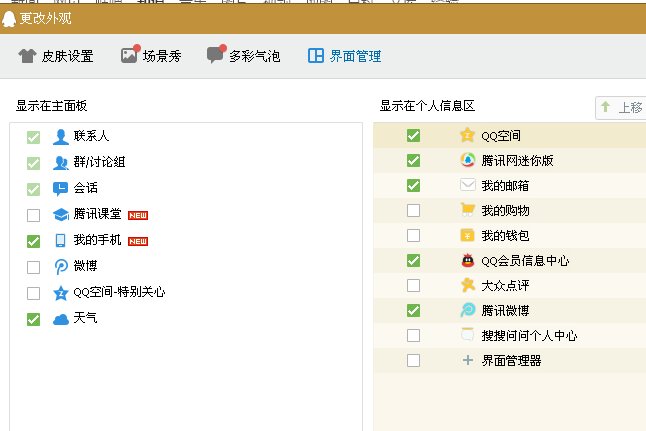
Task: Select the 我的手机 label text
Action: (x=97, y=240)
